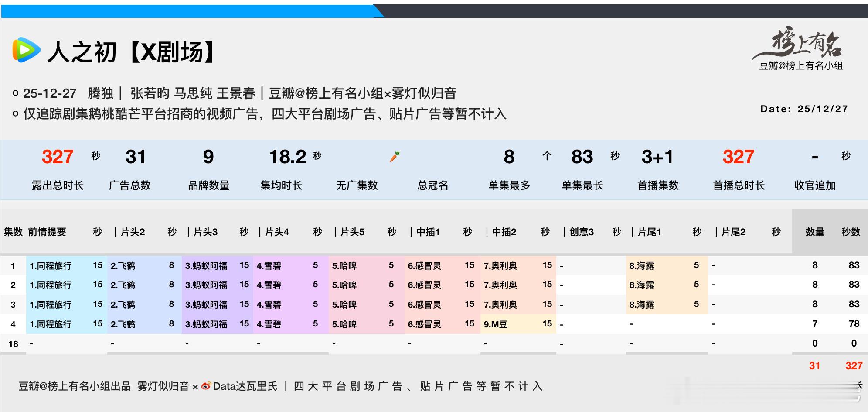The width and height of the screenshot is (868, 412).
Task: Click row 18 showing zero ads
Action: (14, 344)
